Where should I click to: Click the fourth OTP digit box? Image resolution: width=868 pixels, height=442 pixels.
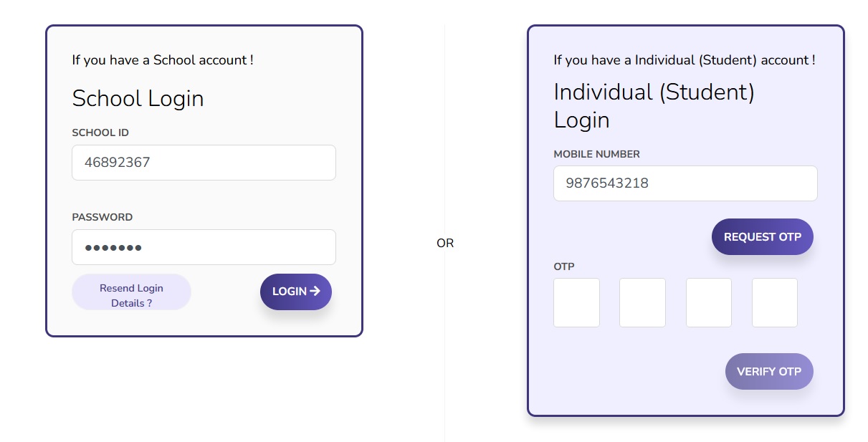coord(774,303)
